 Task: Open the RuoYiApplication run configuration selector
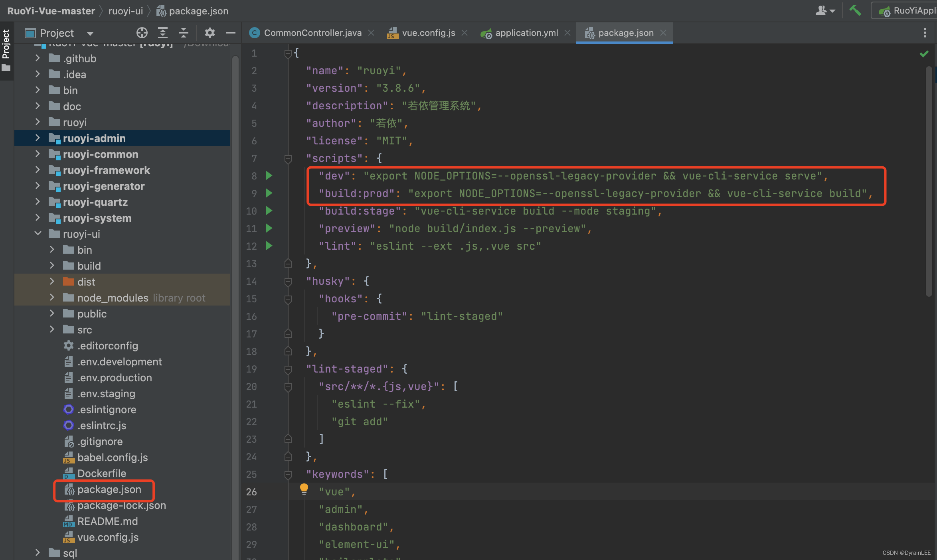pyautogui.click(x=908, y=10)
